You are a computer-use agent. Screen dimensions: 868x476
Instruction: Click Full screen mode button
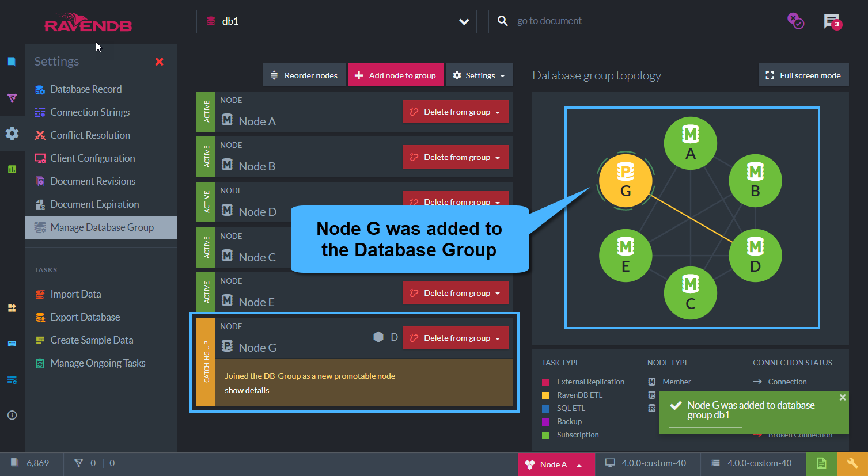pos(803,75)
